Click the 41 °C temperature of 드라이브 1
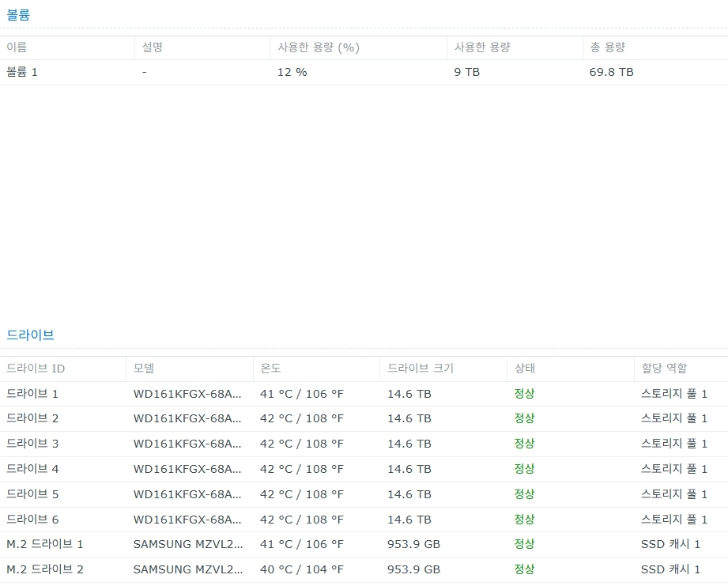 302,394
